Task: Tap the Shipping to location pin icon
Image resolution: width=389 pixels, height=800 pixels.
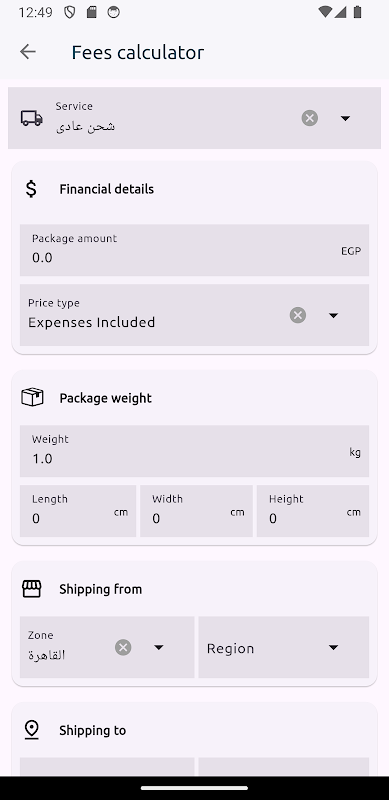Action: coord(32,730)
